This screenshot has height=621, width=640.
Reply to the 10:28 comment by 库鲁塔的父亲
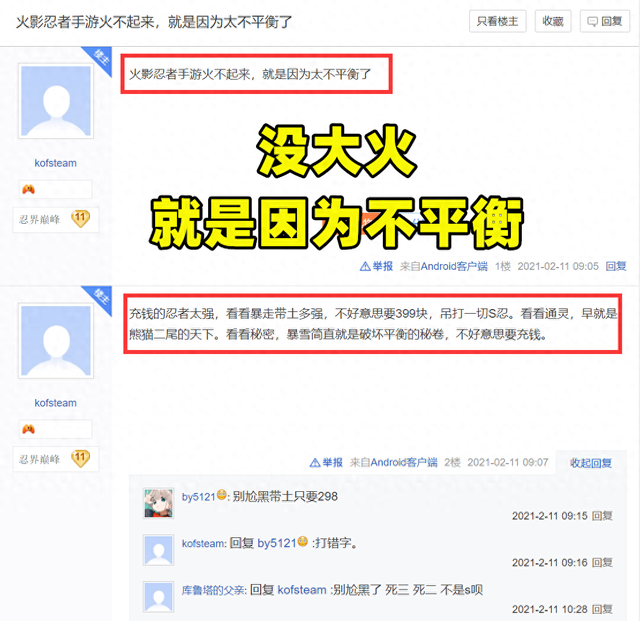coord(602,609)
